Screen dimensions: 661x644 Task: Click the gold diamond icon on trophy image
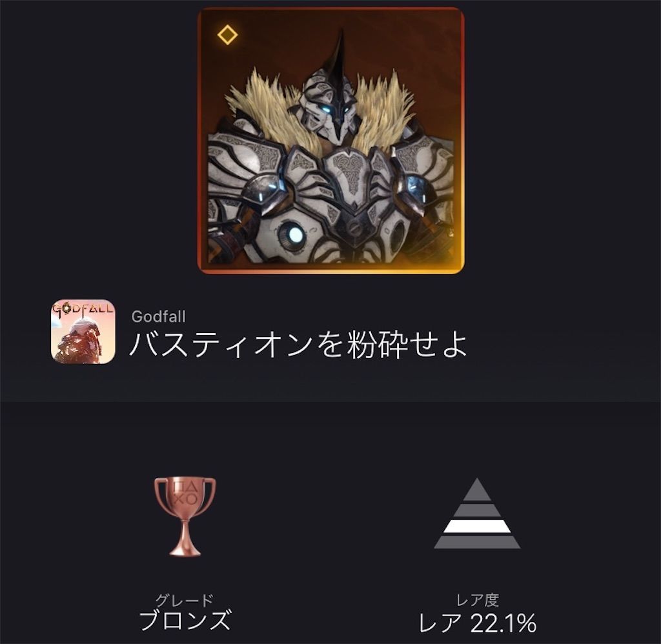[227, 34]
